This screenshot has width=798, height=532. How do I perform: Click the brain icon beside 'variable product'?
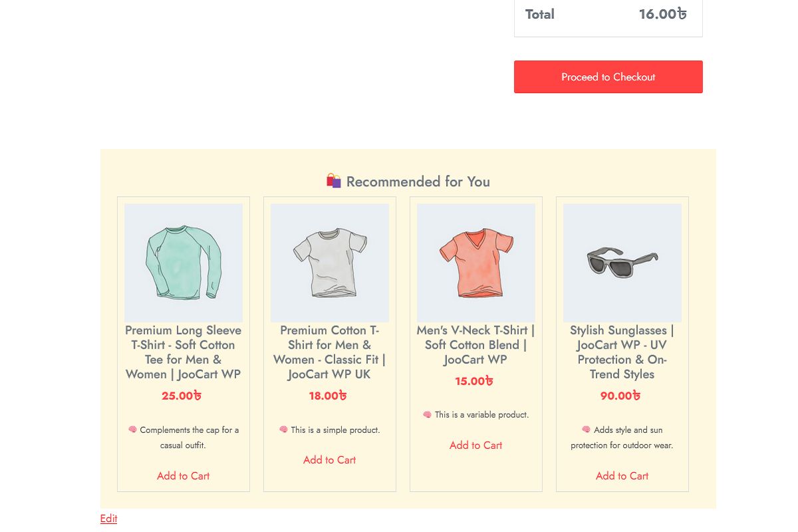(427, 415)
